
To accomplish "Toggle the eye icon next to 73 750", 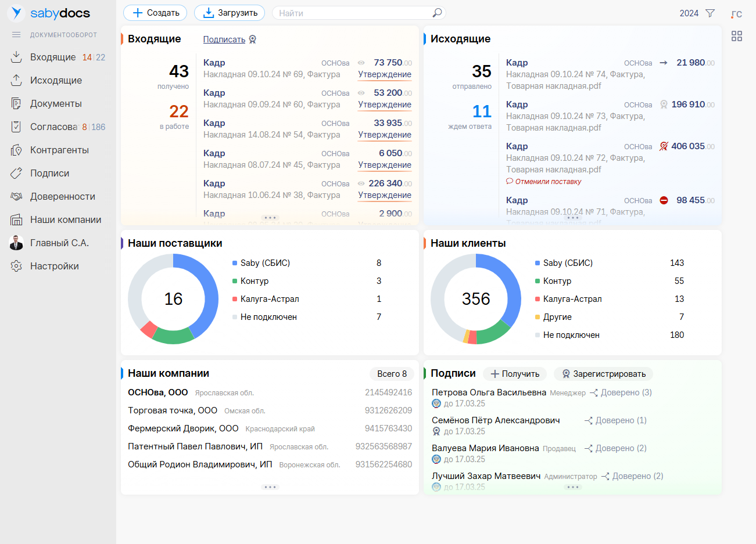I will (361, 63).
